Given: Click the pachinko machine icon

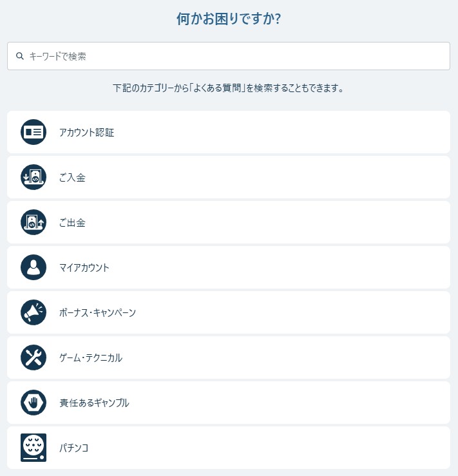Looking at the screenshot, I should [x=33, y=448].
